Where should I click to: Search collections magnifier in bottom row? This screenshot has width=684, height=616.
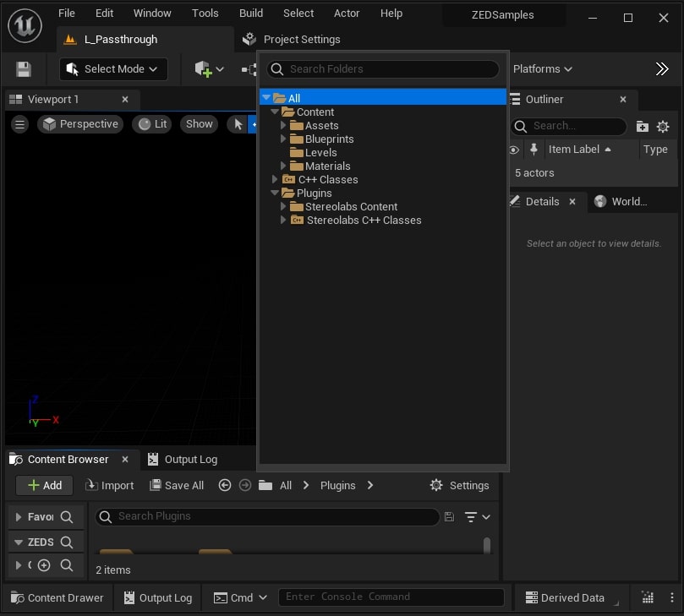click(67, 565)
